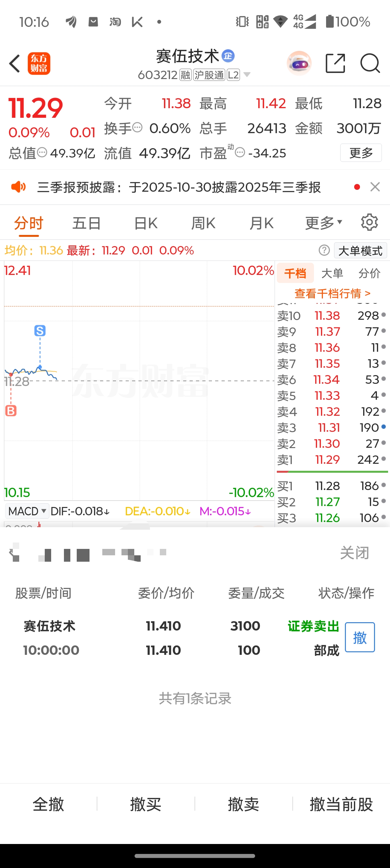This screenshot has width=390, height=868.
Task: Tap the blue enterprise badge beside 赛伍技术
Action: pyautogui.click(x=228, y=56)
